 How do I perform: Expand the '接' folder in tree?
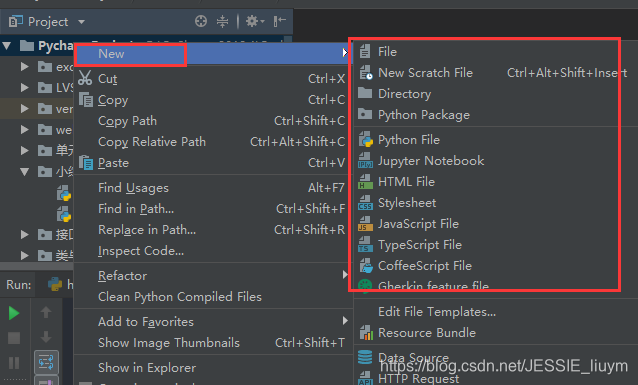click(24, 234)
